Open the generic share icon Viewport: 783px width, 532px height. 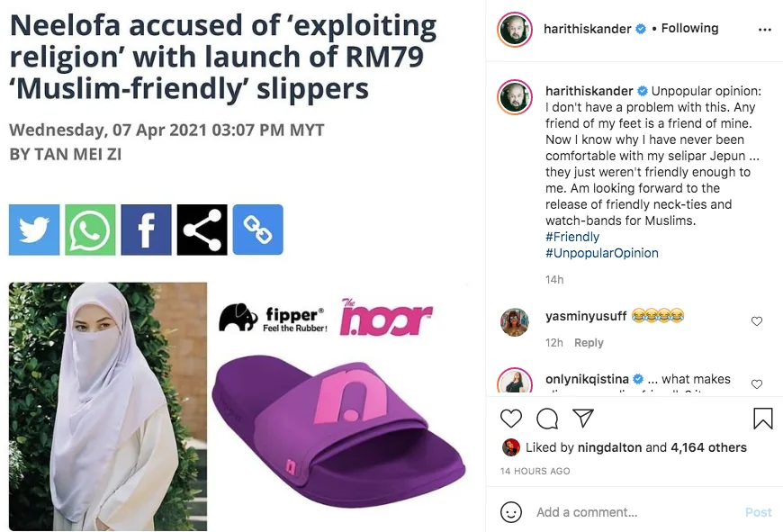click(x=202, y=230)
